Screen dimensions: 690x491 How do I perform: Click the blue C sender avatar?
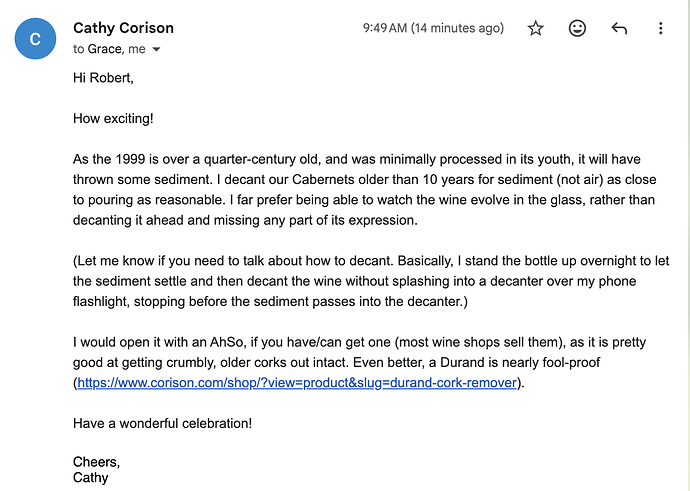click(35, 39)
